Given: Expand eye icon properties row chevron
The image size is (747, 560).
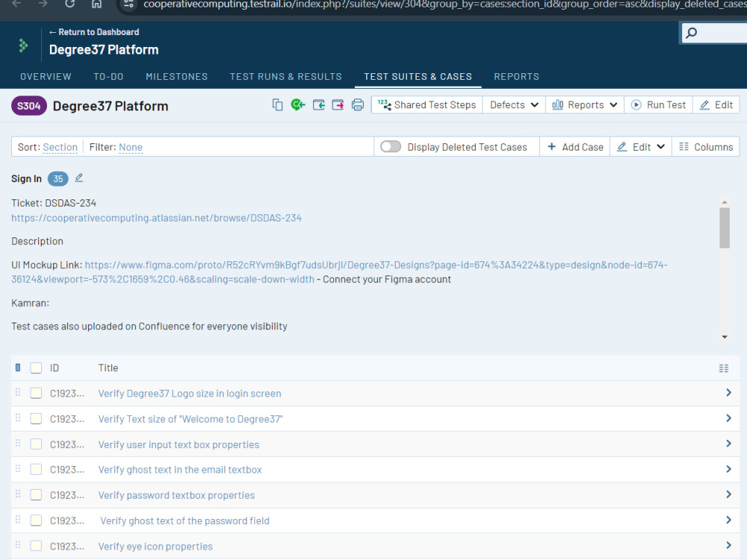Looking at the screenshot, I should [728, 545].
